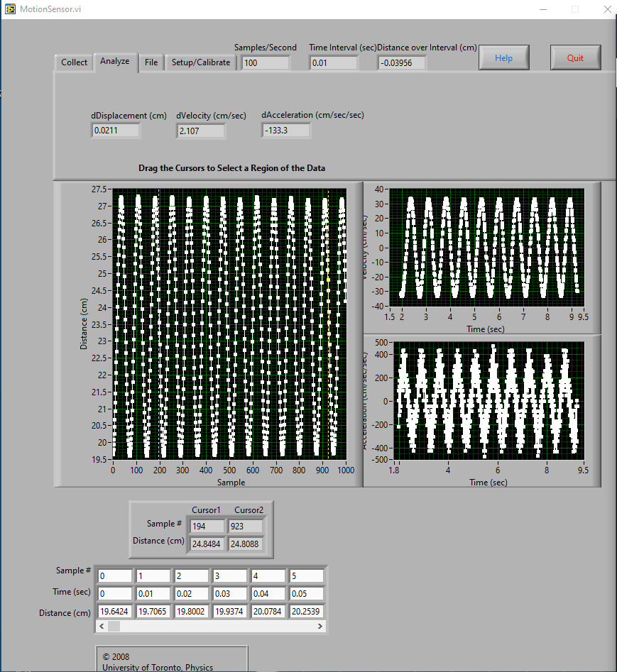The height and width of the screenshot is (672, 617).
Task: Click Distance cell showing 19.6424
Action: point(114,611)
